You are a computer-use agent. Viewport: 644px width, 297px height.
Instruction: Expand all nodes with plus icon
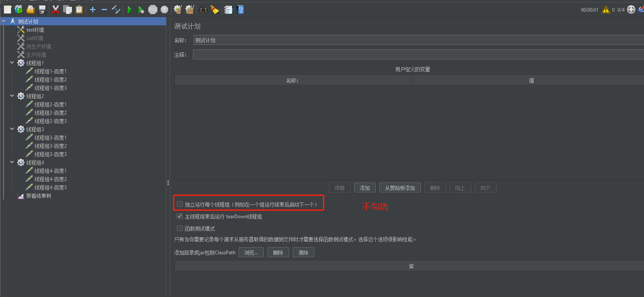(x=93, y=10)
